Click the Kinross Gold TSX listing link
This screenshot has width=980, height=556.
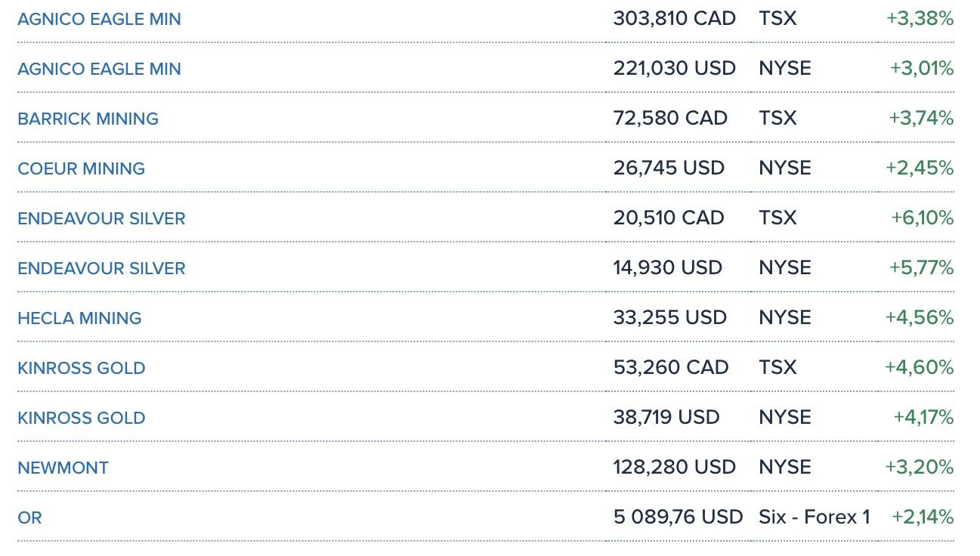click(x=81, y=369)
